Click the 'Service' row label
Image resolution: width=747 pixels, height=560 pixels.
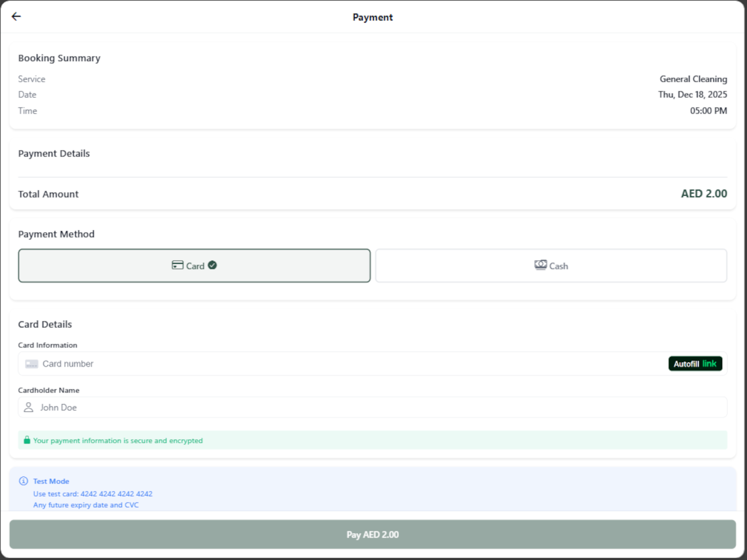(x=32, y=79)
